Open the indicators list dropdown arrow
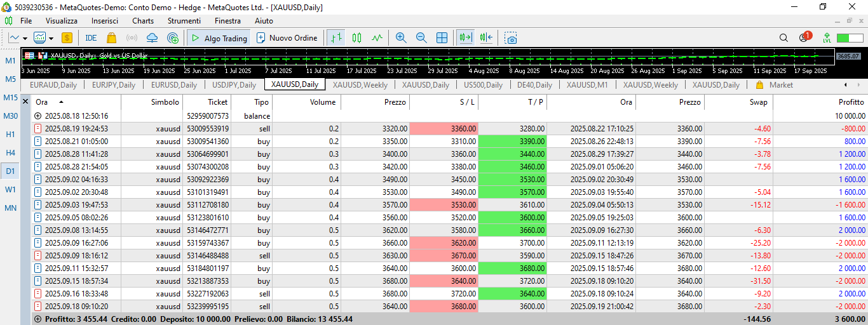Screen dimensions: 868x325 coord(51,38)
